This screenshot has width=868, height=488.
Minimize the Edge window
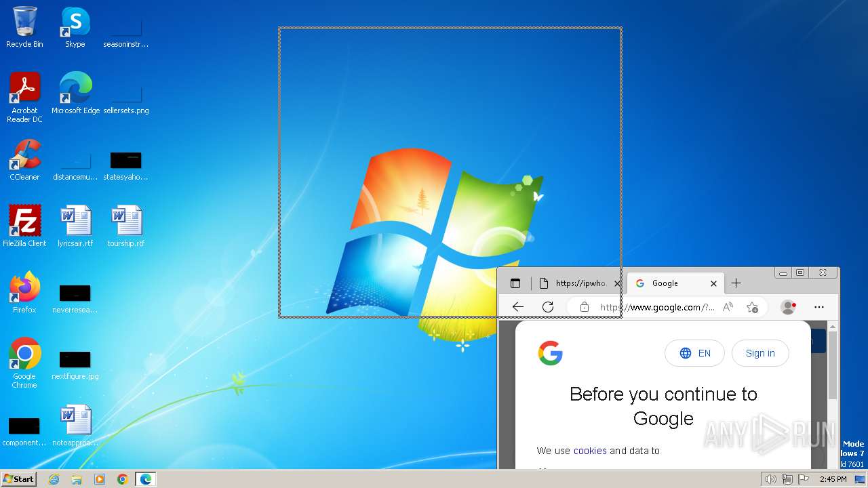click(783, 273)
